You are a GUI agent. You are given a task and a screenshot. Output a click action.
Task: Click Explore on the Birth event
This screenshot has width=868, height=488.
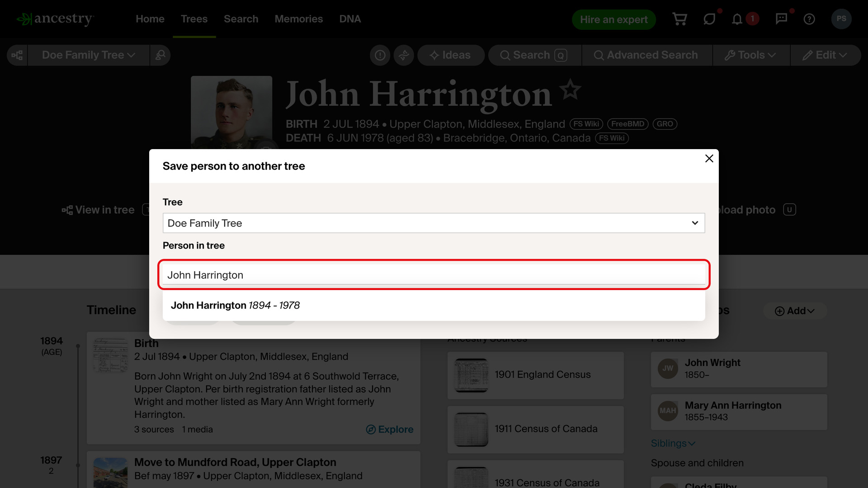point(390,429)
